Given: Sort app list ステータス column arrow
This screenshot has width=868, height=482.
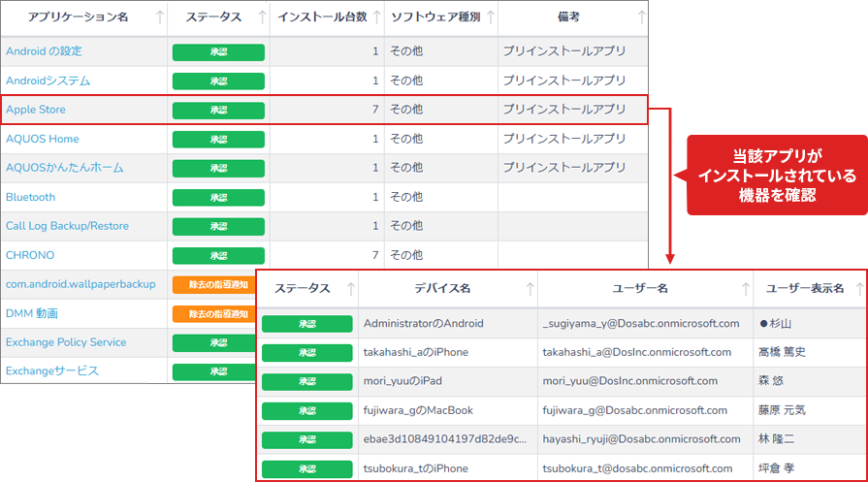Looking at the screenshot, I should coord(263,17).
